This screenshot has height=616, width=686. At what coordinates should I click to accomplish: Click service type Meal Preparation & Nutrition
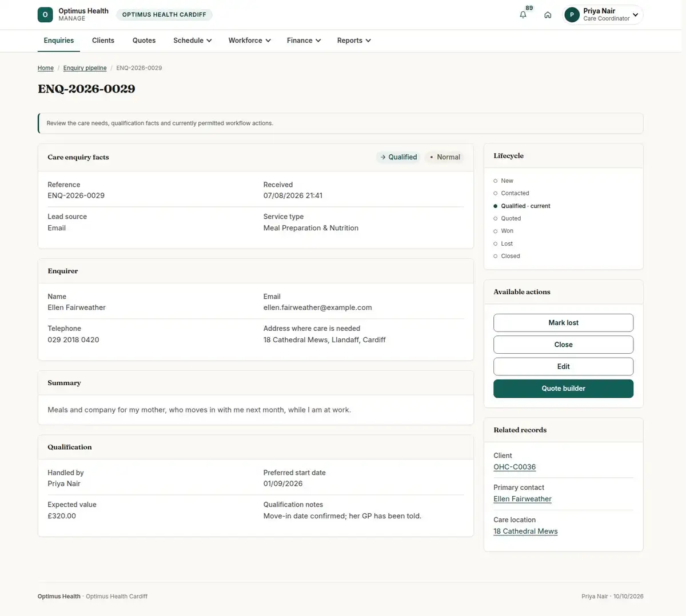pyautogui.click(x=311, y=227)
